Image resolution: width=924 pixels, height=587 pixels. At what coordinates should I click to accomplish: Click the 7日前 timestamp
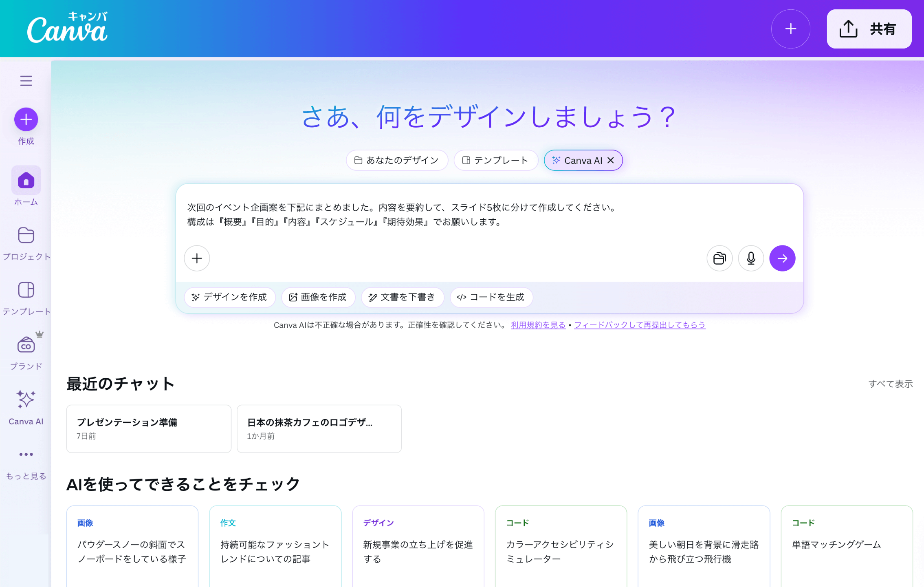[x=86, y=436]
